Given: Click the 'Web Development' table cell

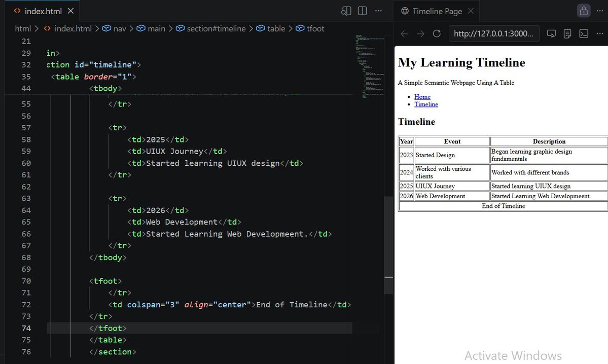Looking at the screenshot, I should click(x=452, y=196).
